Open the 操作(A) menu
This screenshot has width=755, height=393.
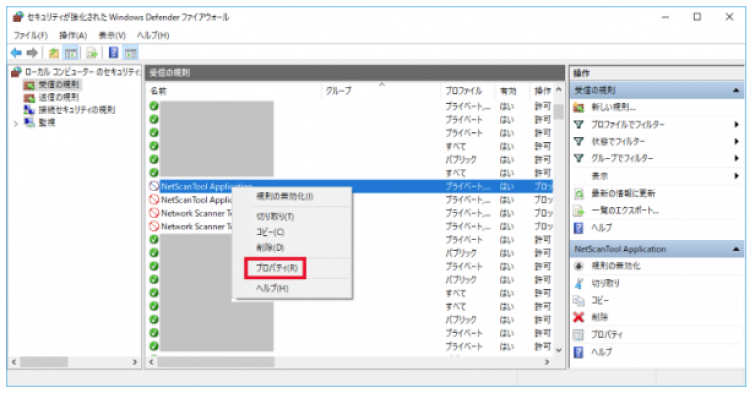coord(73,35)
